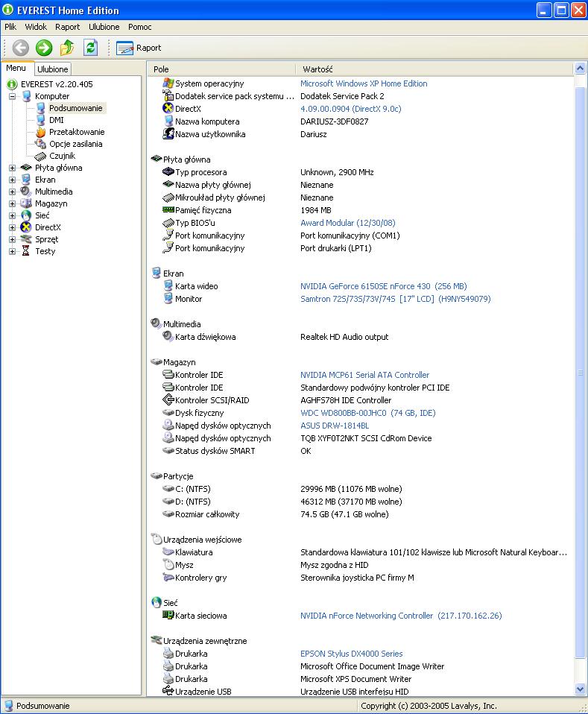Click the Płyta główna tree icon
Image resolution: width=588 pixels, height=714 pixels.
(x=26, y=168)
